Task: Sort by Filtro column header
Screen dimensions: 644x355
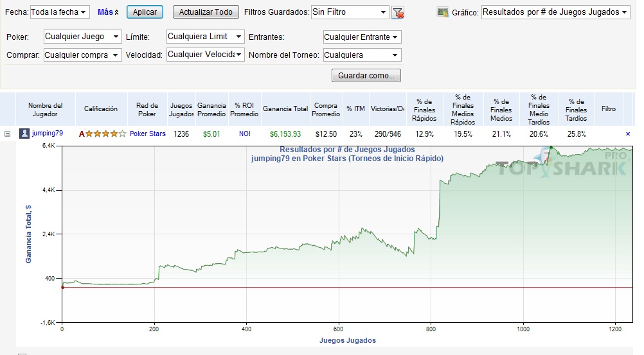Action: 609,108
